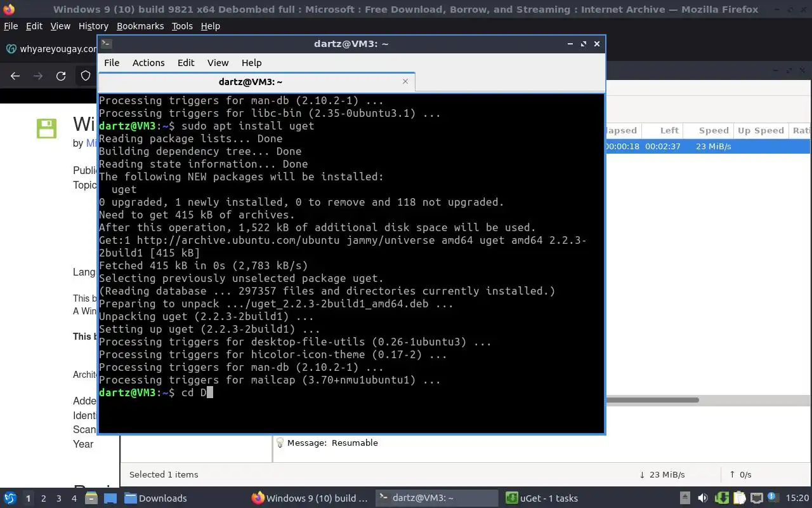Click the 15:20 clock
The image size is (812, 508).
[x=797, y=498]
